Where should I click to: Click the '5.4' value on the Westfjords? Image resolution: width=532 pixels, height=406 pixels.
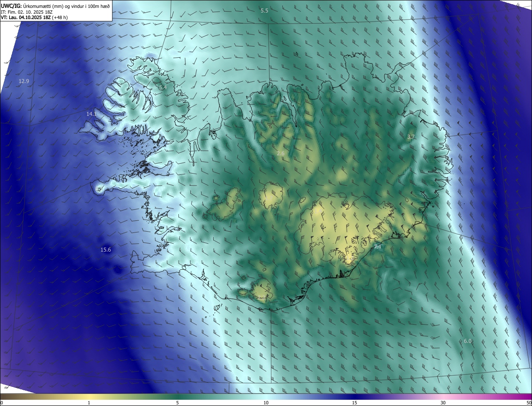pyautogui.click(x=163, y=88)
